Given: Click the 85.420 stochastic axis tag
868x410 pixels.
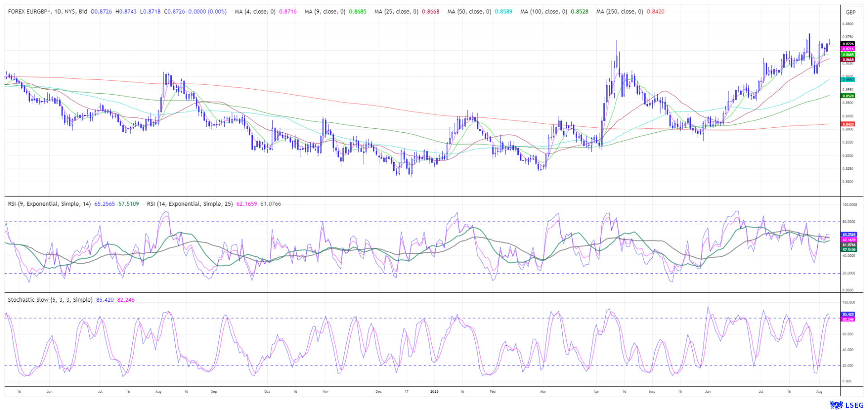Looking at the screenshot, I should point(848,314).
